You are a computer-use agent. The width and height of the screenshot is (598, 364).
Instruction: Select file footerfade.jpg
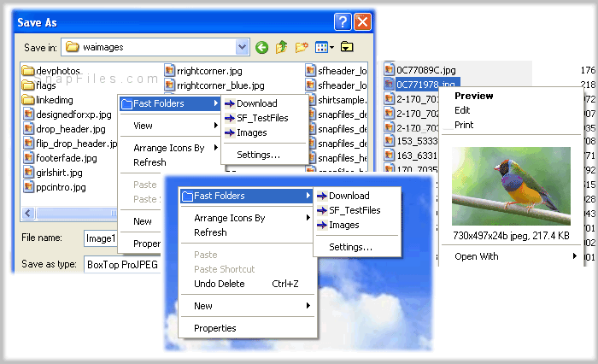61,158
